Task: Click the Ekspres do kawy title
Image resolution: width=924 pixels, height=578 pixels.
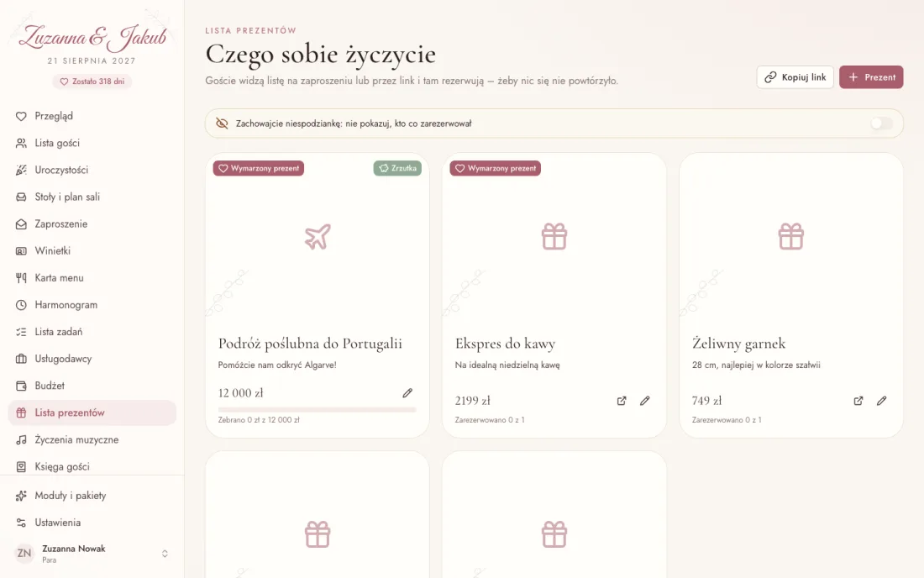Action: pyautogui.click(x=505, y=344)
